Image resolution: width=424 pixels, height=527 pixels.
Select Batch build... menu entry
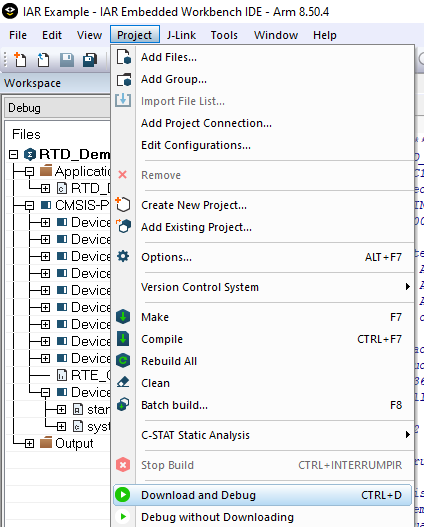coord(263,405)
